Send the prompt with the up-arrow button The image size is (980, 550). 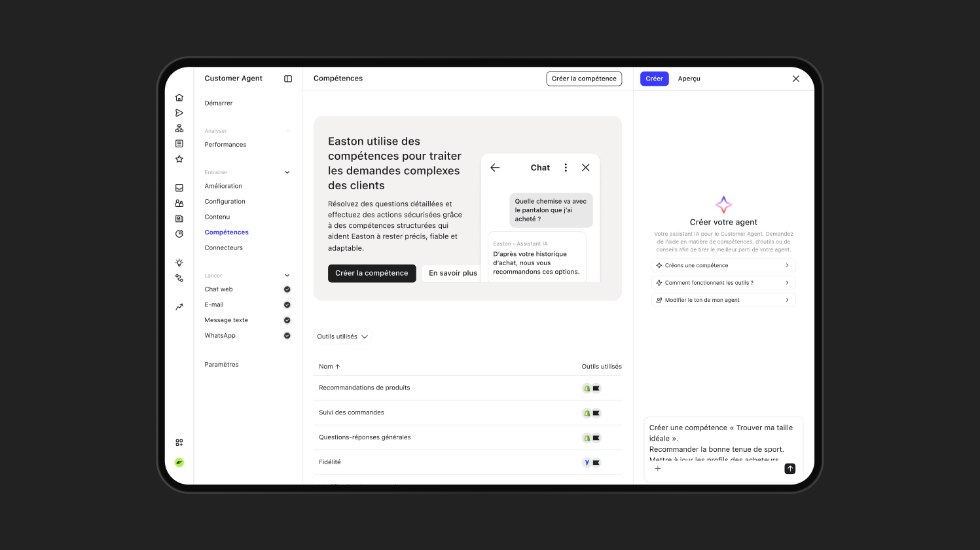pos(790,469)
